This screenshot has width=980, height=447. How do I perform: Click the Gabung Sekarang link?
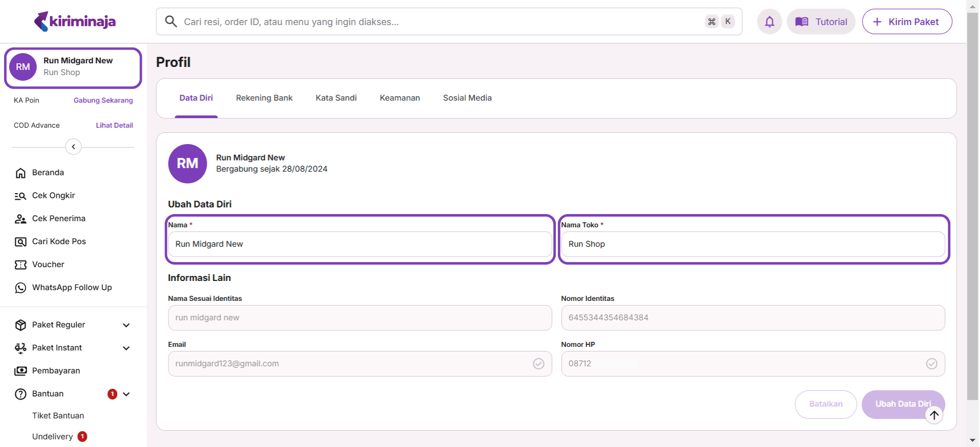[103, 101]
